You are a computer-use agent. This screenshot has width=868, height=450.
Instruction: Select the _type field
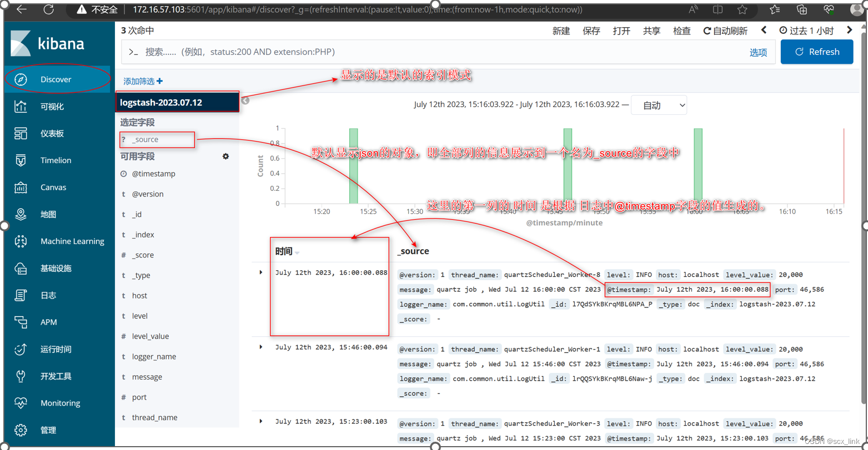[141, 275]
